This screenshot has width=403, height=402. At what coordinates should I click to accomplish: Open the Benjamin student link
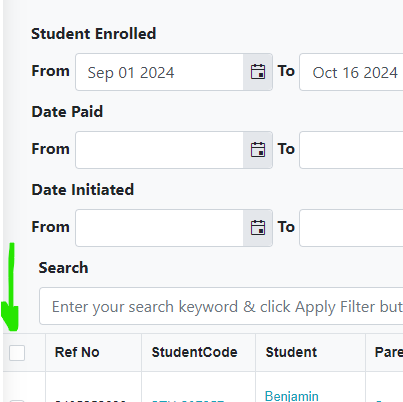point(292,396)
